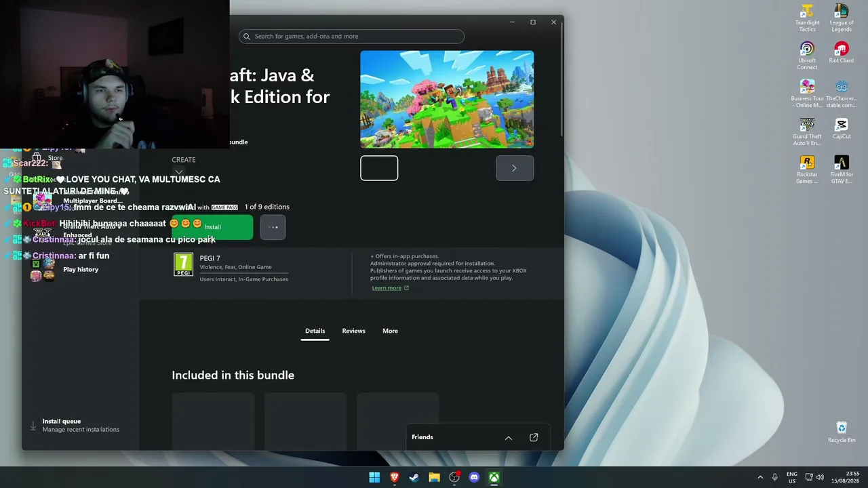Image resolution: width=868 pixels, height=488 pixels.
Task: Open network settings from system tray
Action: [x=809, y=477]
